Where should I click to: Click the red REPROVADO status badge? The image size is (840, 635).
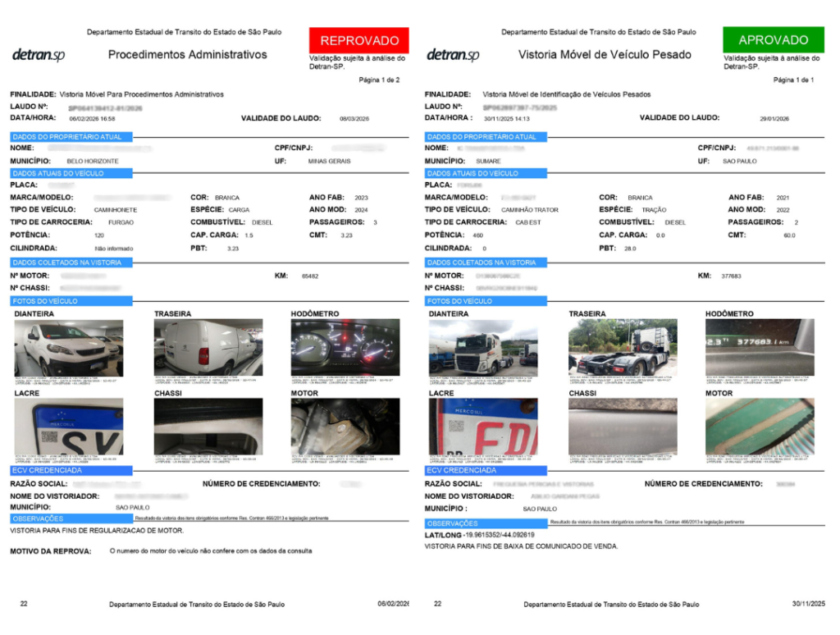358,40
